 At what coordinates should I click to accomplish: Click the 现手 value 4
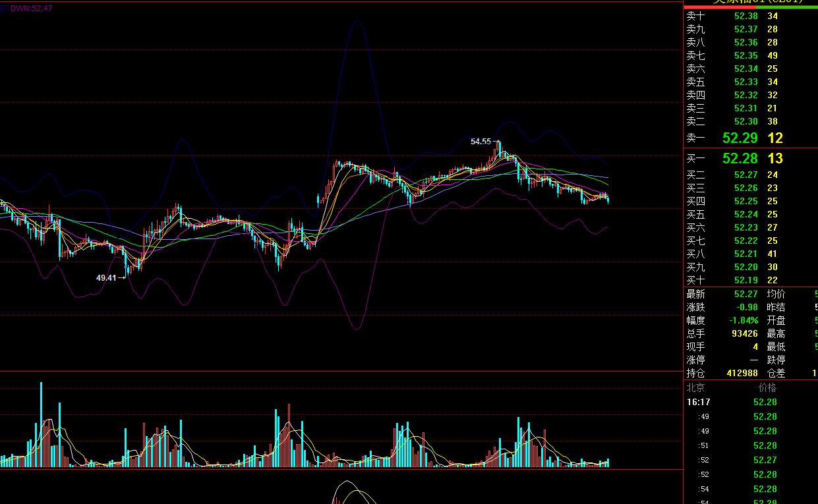click(x=755, y=347)
